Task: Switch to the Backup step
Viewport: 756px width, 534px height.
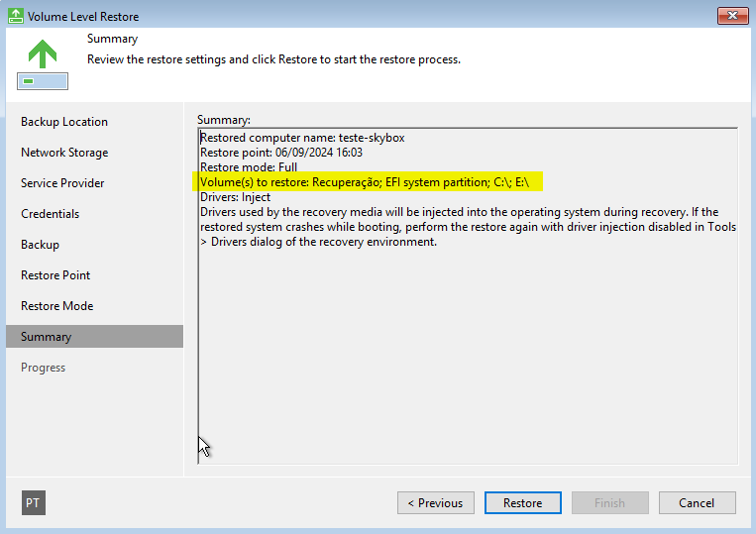Action: tap(40, 245)
